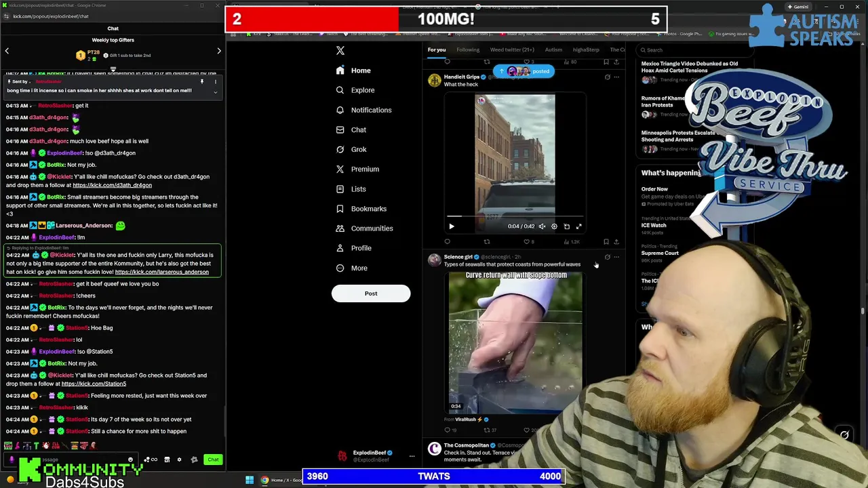
Task: Open Premium in the X sidebar
Action: (x=357, y=169)
